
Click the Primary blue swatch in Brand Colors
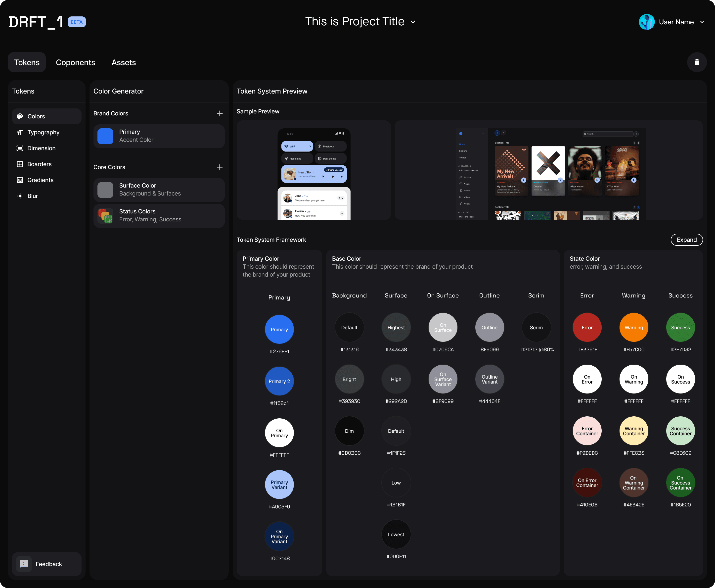[x=105, y=136]
